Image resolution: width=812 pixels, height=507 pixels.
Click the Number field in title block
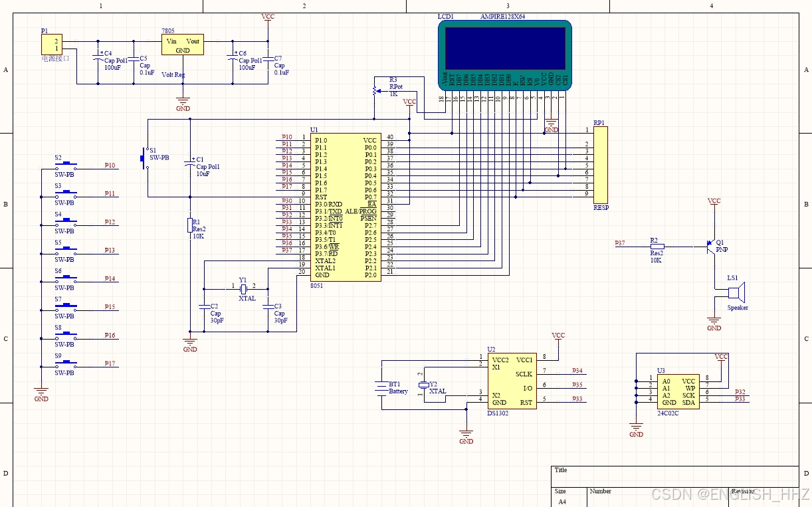658,497
